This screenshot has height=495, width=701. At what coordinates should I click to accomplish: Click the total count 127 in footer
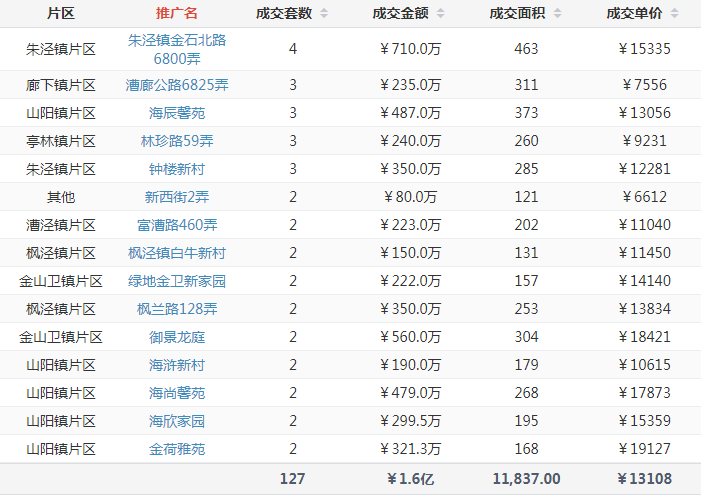292,479
